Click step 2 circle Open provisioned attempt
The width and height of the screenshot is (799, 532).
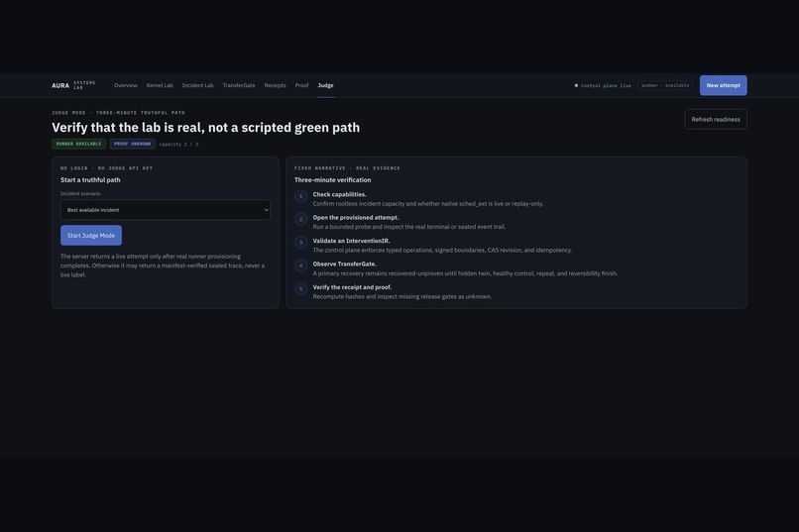pyautogui.click(x=300, y=219)
